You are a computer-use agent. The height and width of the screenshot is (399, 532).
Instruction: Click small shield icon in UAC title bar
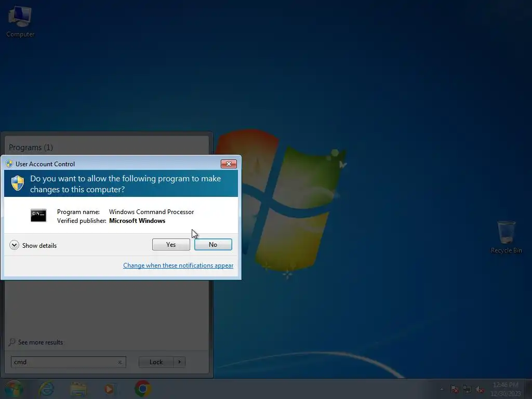coord(9,164)
